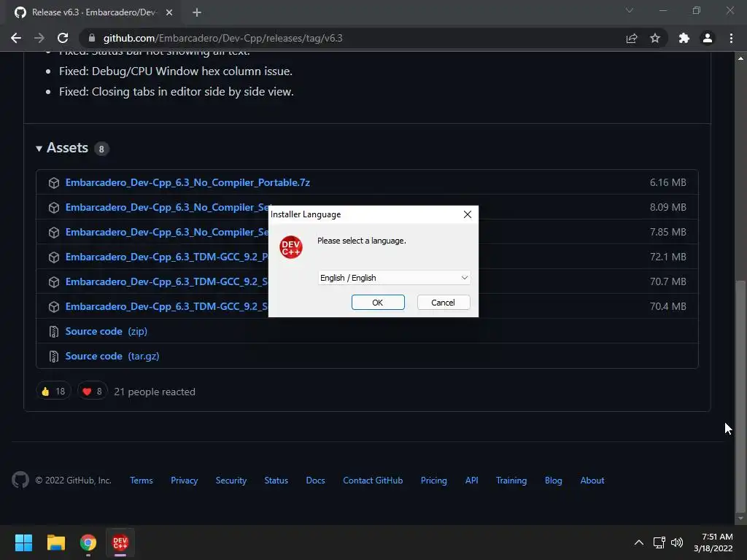Open the About footer link
Viewport: 747px width, 560px height.
[592, 481]
